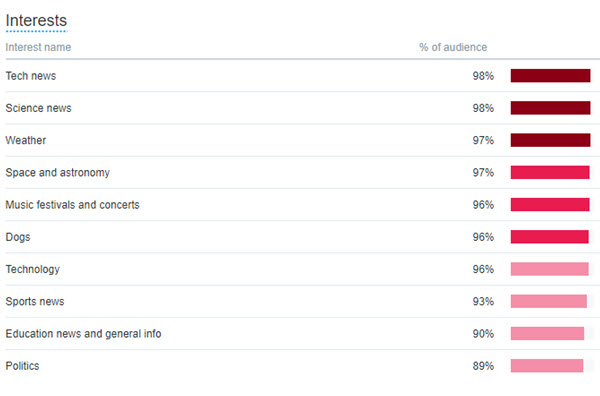Screen dimensions: 600x396
Task: Click the Technology interest label
Action: (x=33, y=269)
